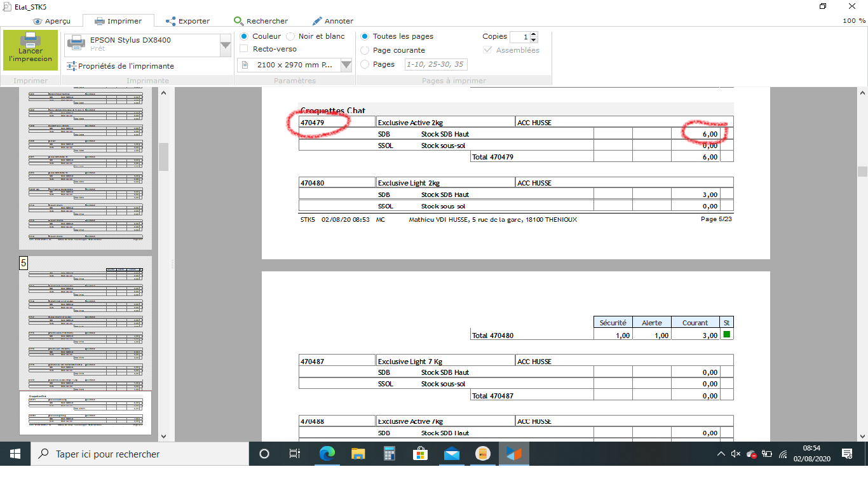Image resolution: width=868 pixels, height=488 pixels.
Task: Click the Lancer l'impression printer button
Action: pos(31,50)
